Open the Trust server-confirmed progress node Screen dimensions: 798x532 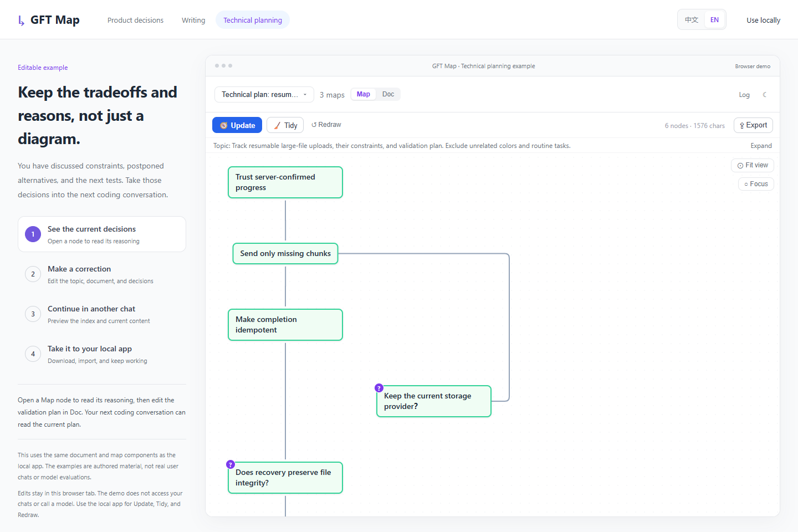click(285, 182)
